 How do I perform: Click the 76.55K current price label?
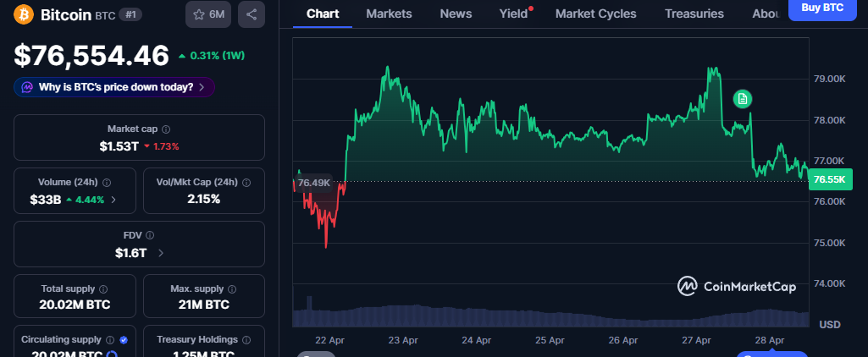[829, 179]
